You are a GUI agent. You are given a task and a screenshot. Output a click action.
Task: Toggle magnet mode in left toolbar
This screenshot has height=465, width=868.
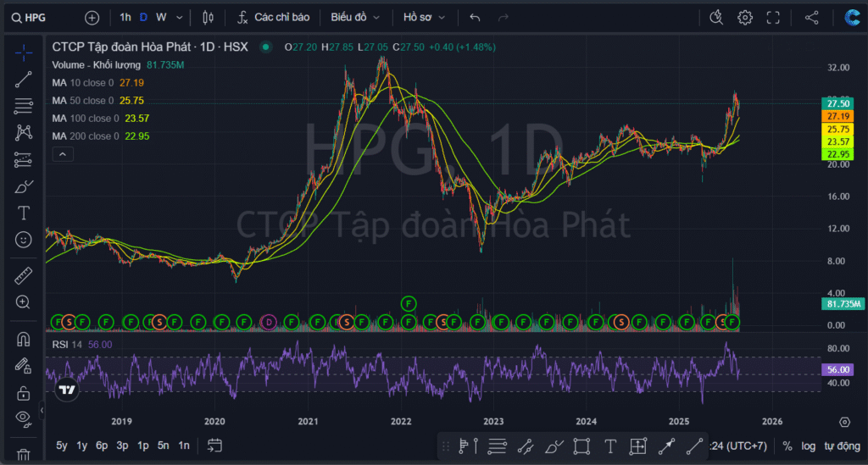[x=24, y=339]
